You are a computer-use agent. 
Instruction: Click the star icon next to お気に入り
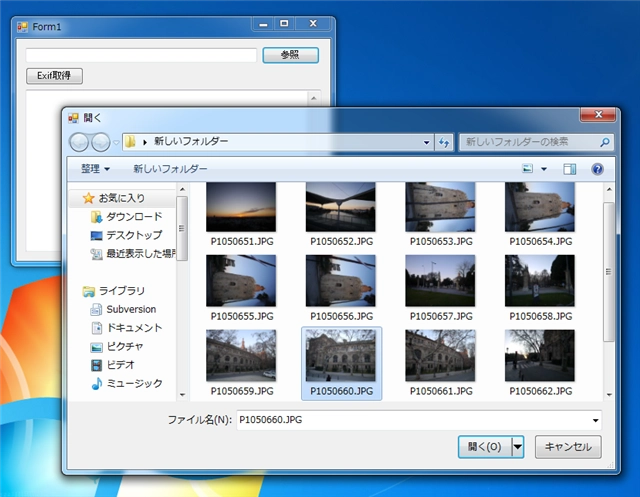coord(88,198)
